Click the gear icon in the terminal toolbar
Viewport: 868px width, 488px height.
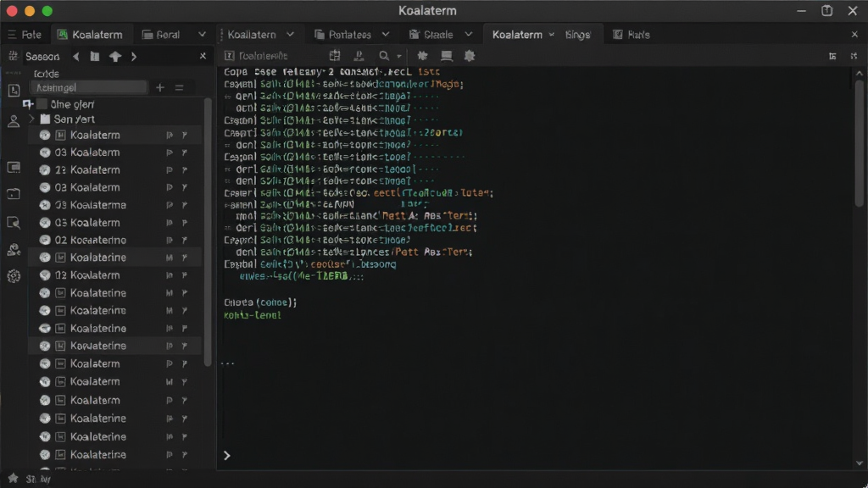(x=470, y=55)
